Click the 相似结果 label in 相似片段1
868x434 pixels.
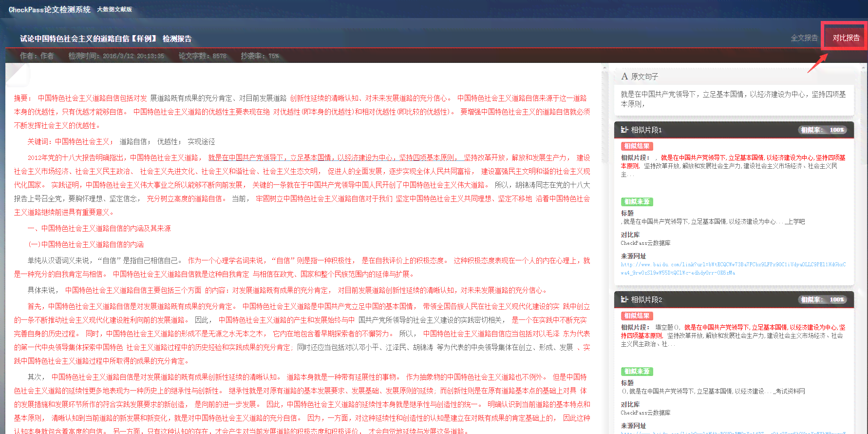(x=637, y=146)
